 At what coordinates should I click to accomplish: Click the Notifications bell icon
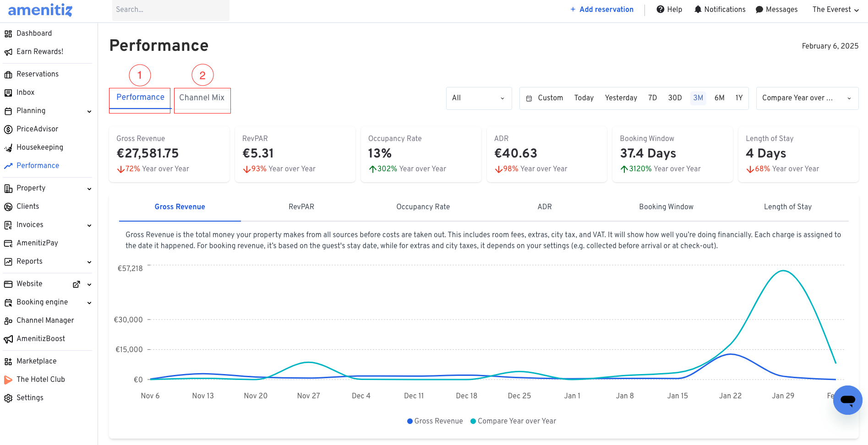coord(698,9)
